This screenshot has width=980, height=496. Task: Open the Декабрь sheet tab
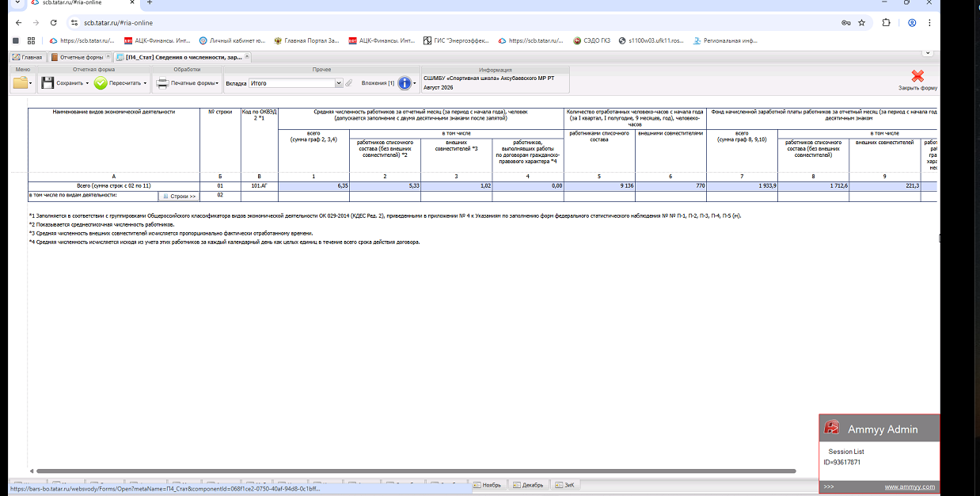[528, 485]
